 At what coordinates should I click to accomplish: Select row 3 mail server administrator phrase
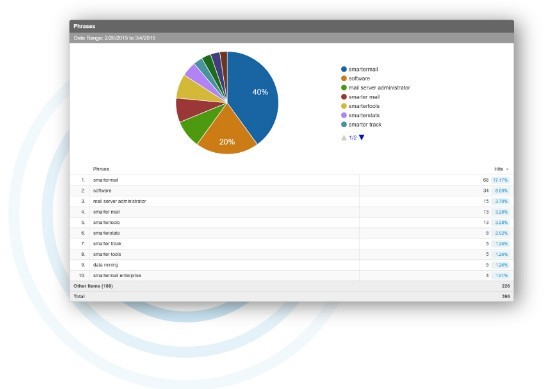[x=119, y=201]
